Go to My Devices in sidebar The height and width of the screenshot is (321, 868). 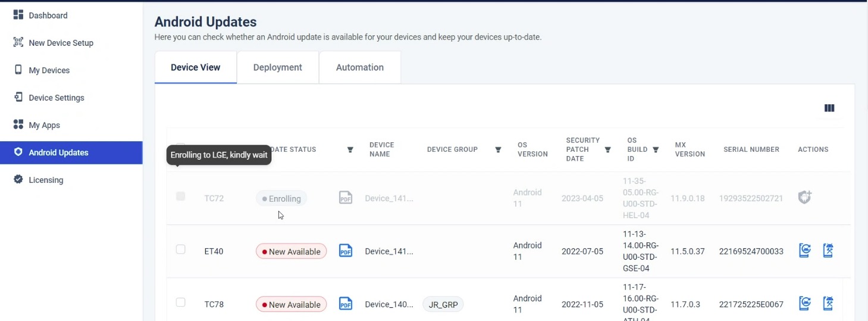click(49, 70)
